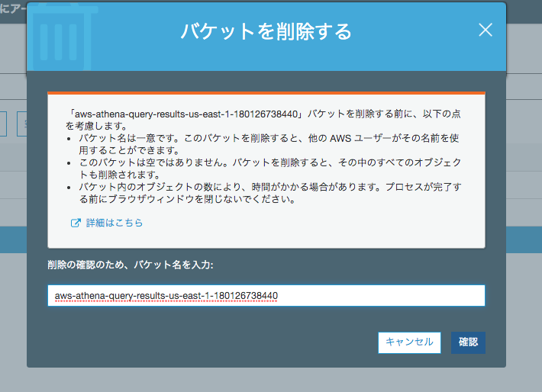Click the bullet text starting バケット内のオブジェクトの数により
The image size is (542, 392).
pos(270,193)
